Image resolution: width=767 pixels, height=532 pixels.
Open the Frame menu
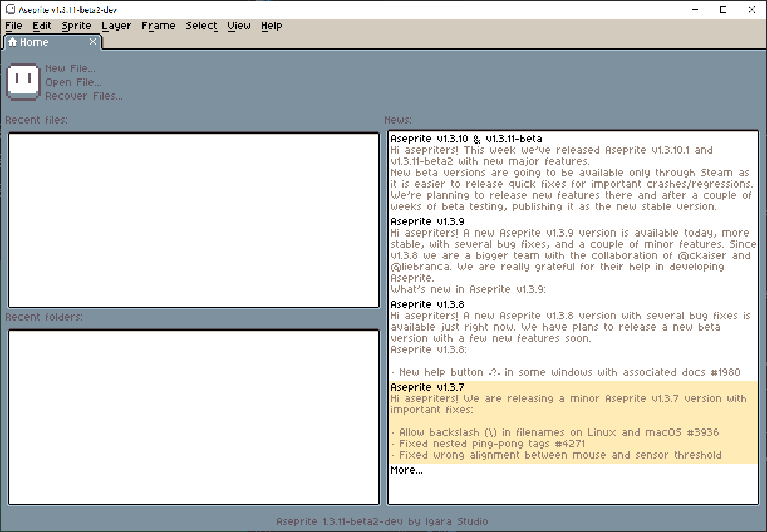[x=158, y=26]
